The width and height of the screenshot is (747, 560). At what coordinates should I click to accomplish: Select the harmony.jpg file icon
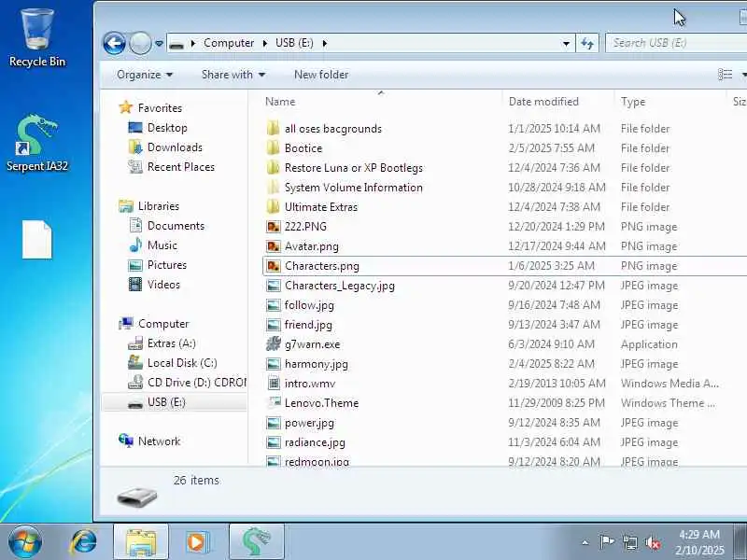click(274, 364)
